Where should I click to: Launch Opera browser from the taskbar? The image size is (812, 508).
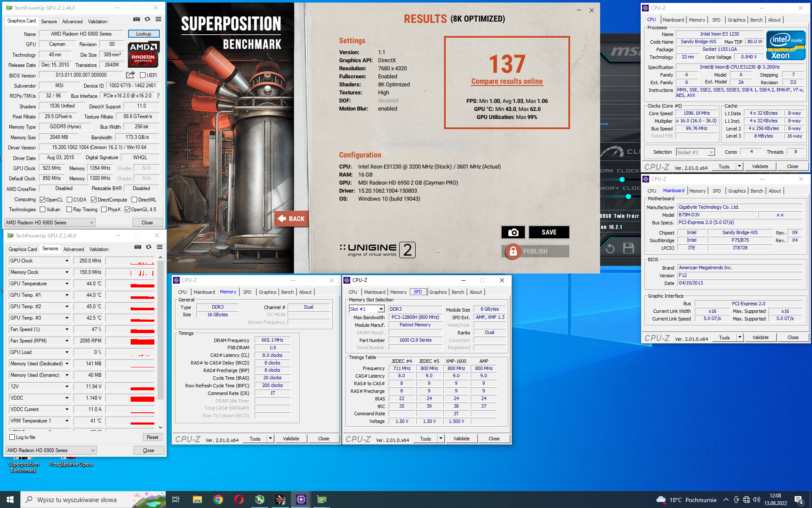tap(239, 500)
